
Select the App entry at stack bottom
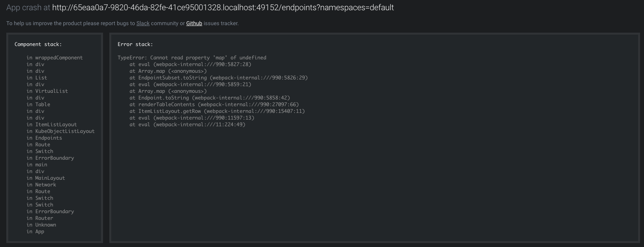pos(36,231)
